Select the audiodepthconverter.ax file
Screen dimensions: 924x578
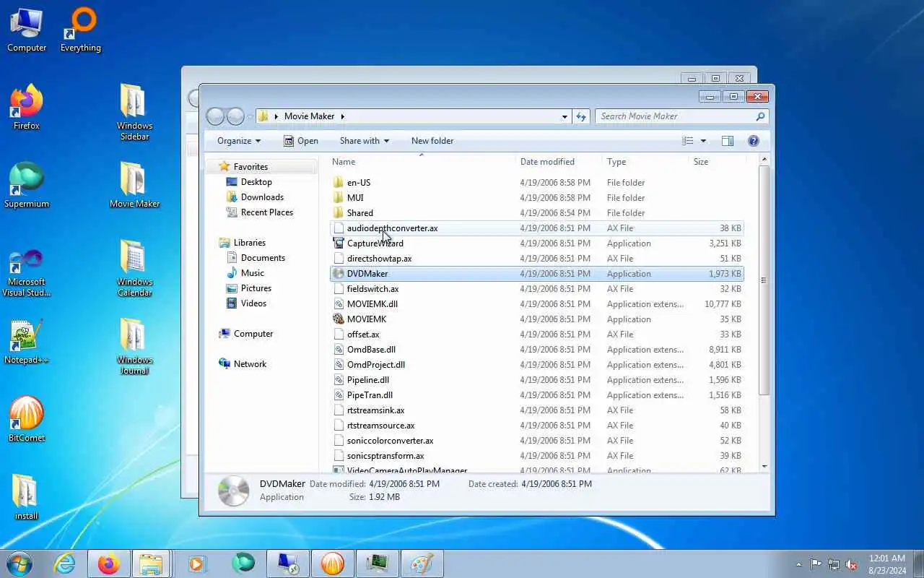[x=536, y=228]
